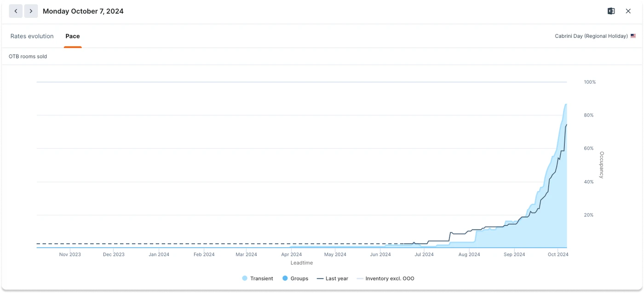This screenshot has height=293, width=644.
Task: Click Oct 2024 on the leadtime axis
Action: pos(558,254)
